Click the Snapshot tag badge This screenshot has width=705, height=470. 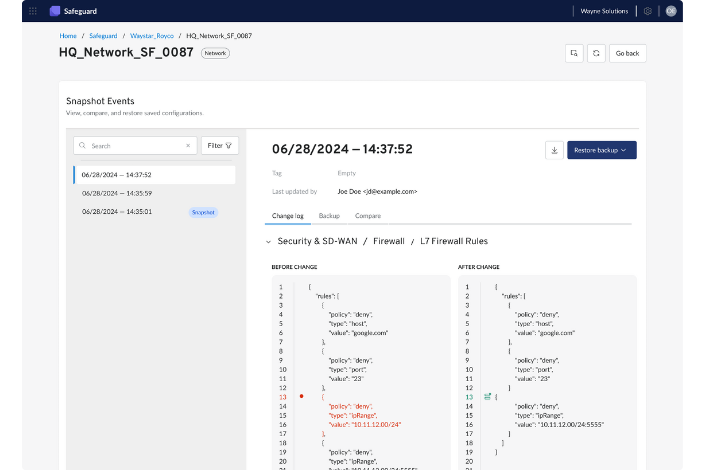[203, 212]
